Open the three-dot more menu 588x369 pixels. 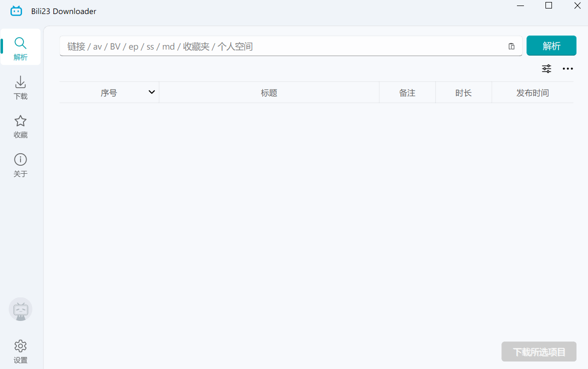tap(568, 69)
